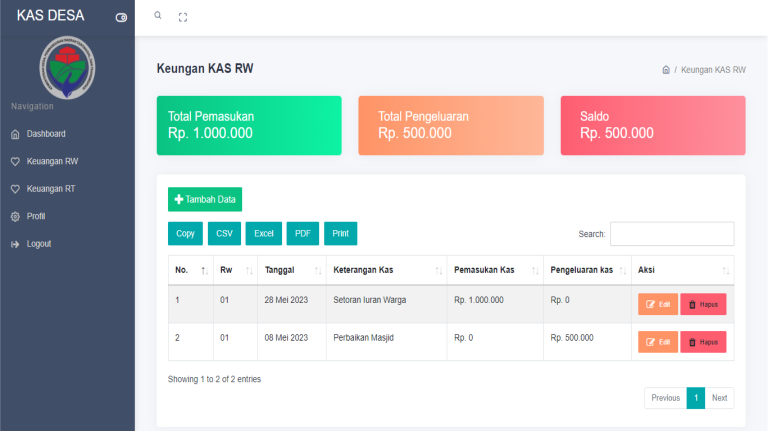Focus the Search input field
The width and height of the screenshot is (768, 431).
tap(671, 234)
